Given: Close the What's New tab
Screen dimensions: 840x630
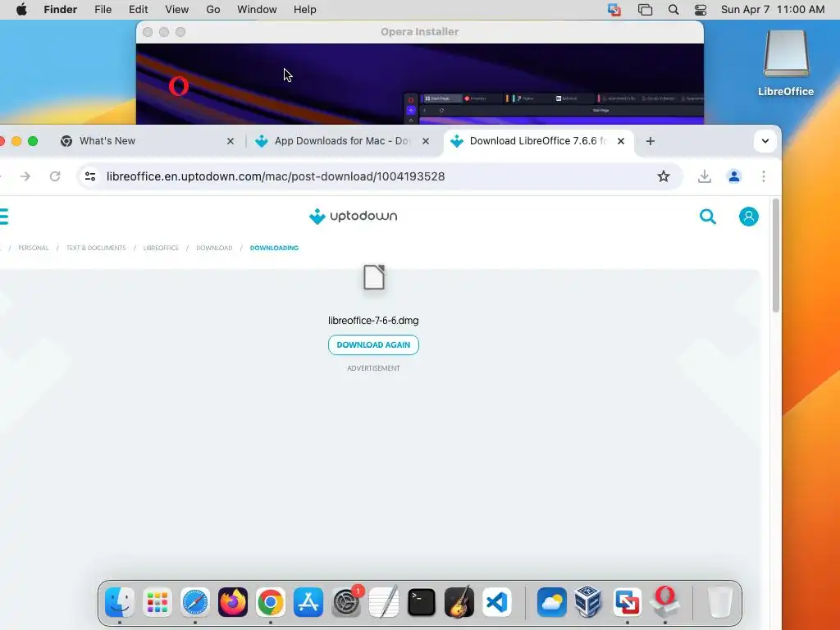Looking at the screenshot, I should point(231,141).
